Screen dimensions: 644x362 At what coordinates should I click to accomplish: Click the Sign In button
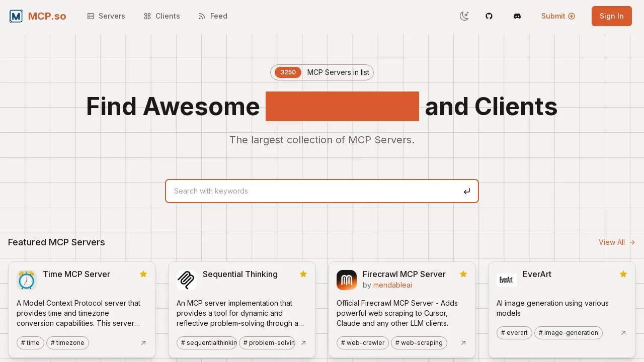pos(611,16)
